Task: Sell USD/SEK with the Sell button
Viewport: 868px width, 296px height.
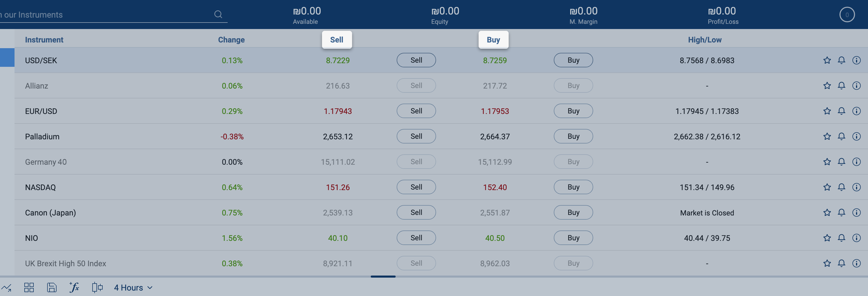Action: click(416, 60)
